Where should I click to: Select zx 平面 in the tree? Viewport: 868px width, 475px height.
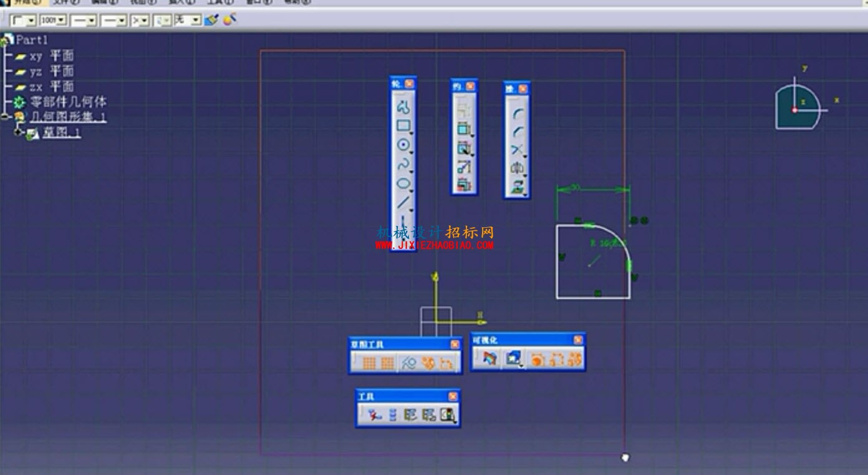[51, 86]
